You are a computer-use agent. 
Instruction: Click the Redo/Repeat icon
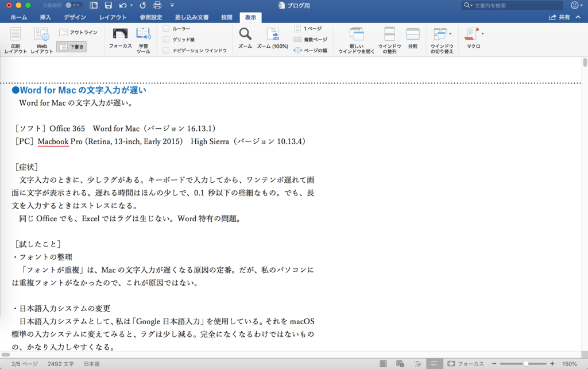[142, 5]
